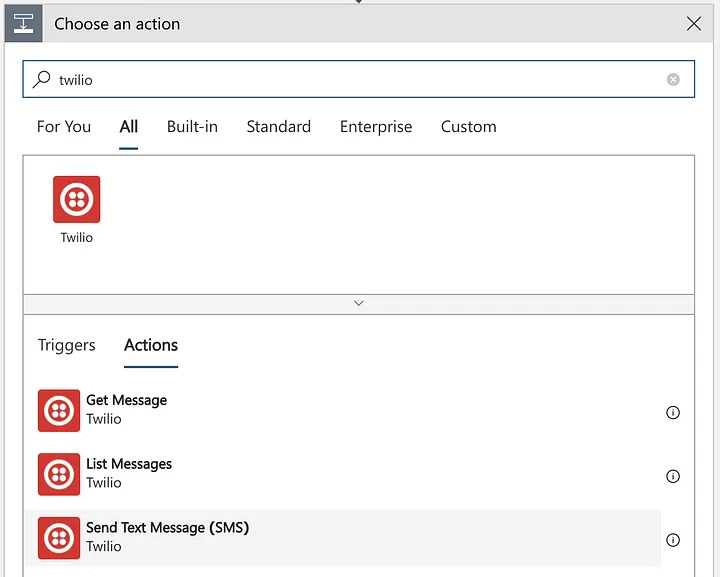Click the Get Message Twilio icon
Screen dimensions: 720x577
pyautogui.click(x=59, y=410)
